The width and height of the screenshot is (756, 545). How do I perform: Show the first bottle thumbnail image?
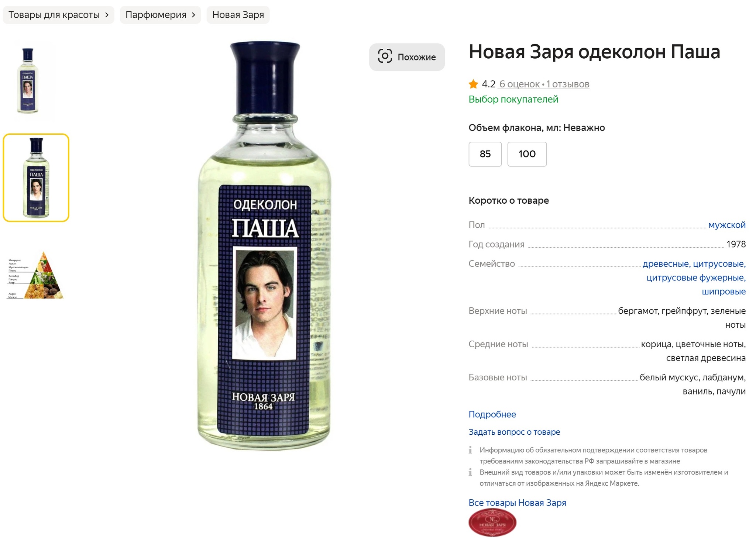point(28,80)
